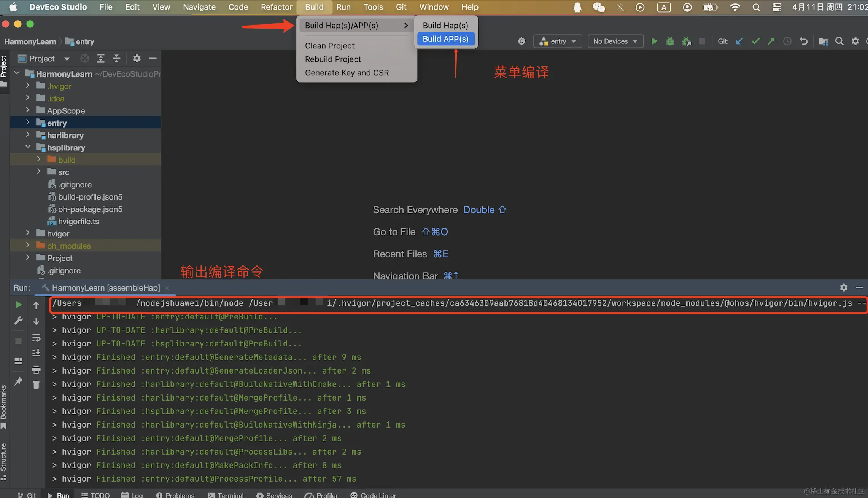Open the Code Linter tool window

point(374,495)
